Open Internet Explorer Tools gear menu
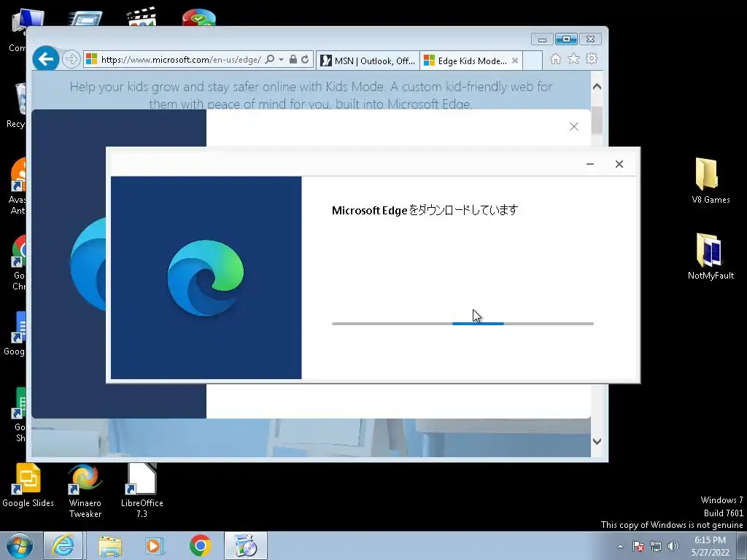The height and width of the screenshot is (560, 747). point(592,58)
